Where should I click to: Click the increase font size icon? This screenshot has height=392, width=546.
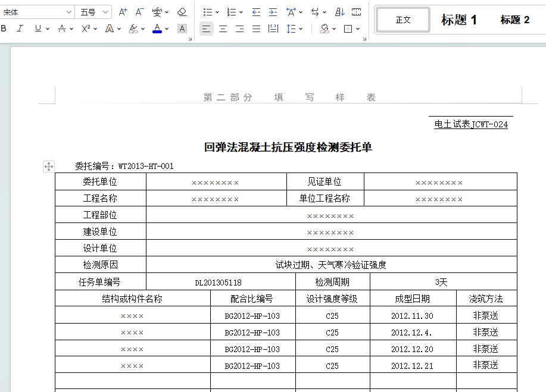pyautogui.click(x=123, y=12)
